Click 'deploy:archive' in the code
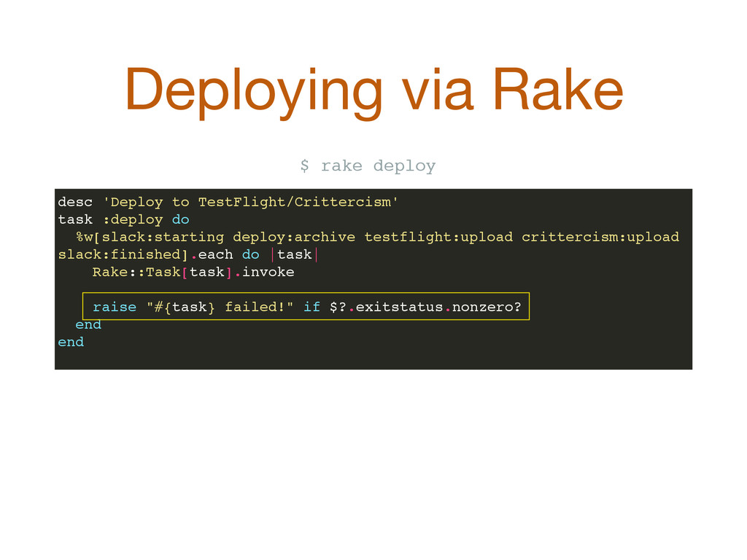 [x=294, y=237]
